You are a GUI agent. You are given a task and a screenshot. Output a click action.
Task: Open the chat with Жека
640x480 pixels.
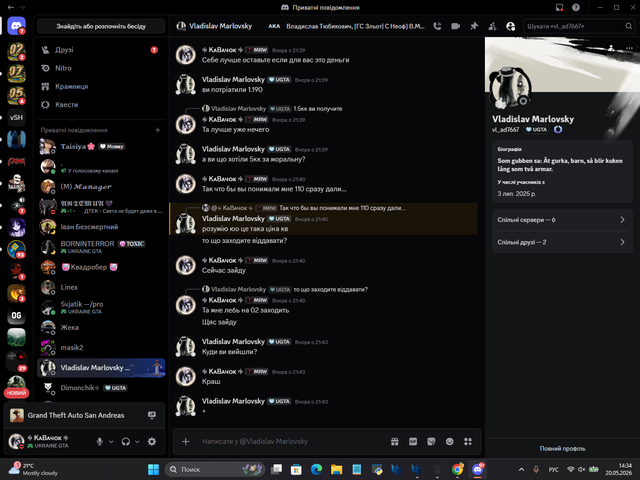[x=101, y=327]
